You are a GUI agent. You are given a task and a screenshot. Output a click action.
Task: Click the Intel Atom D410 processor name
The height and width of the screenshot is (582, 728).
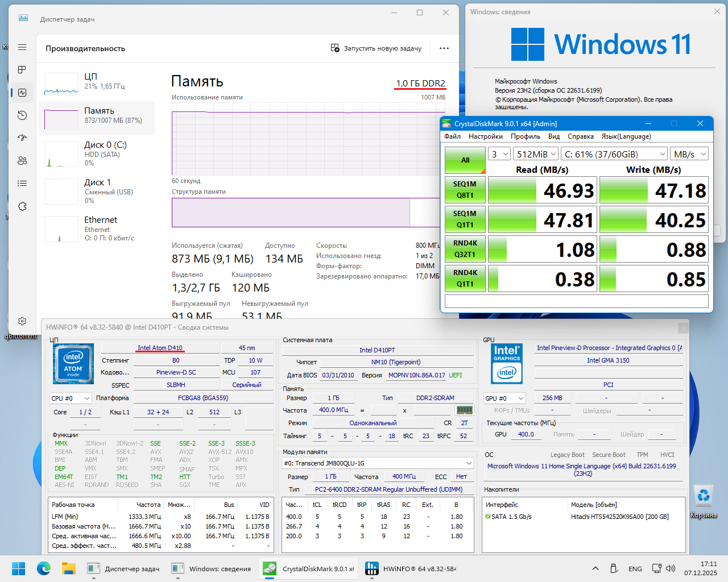click(160, 348)
